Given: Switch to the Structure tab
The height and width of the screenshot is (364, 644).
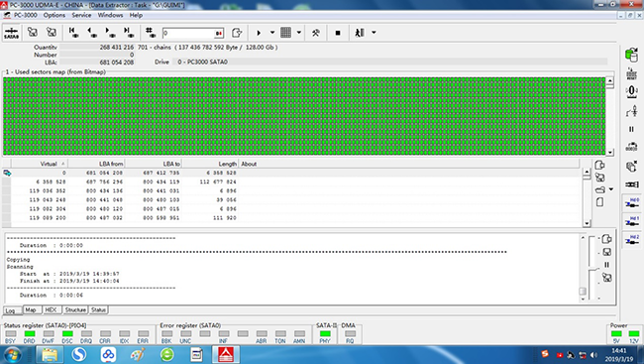Looking at the screenshot, I should coord(75,309).
